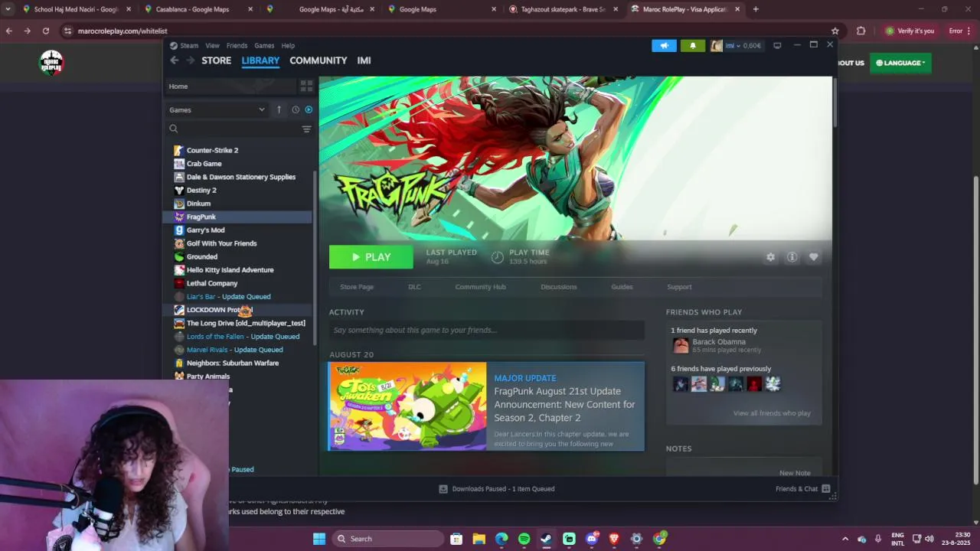Open FragPunk Discussions link
The image size is (980, 551).
(558, 287)
